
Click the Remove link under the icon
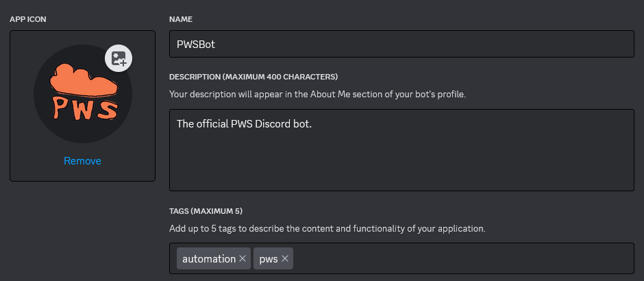click(x=82, y=161)
